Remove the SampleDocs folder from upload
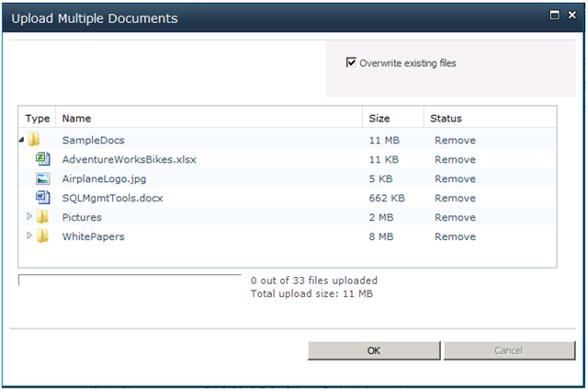 point(455,141)
